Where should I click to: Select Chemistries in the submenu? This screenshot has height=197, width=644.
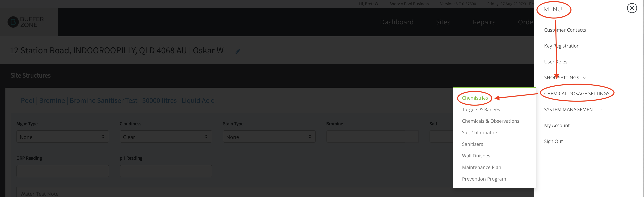click(475, 98)
